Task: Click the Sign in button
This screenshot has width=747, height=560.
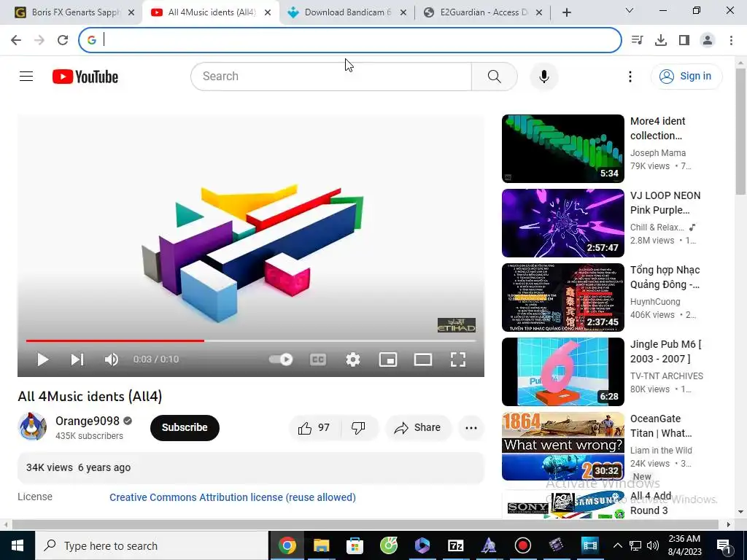Action: click(x=686, y=76)
